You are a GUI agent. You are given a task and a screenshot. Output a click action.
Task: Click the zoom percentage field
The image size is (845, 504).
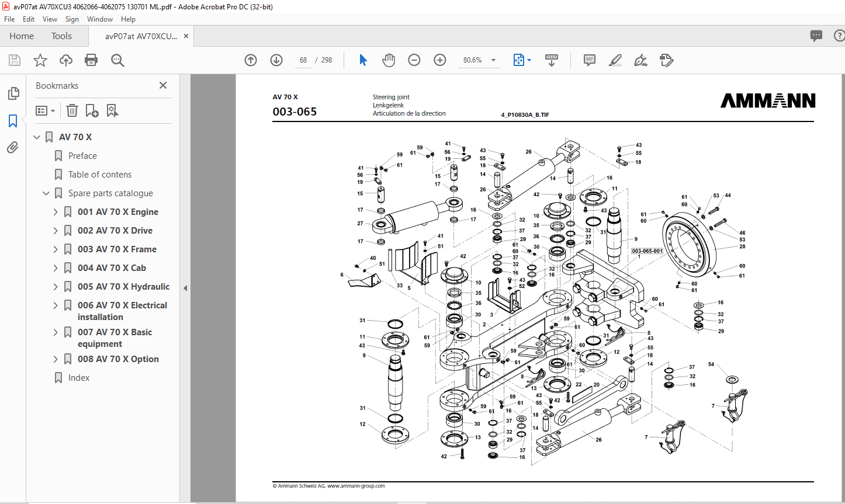pos(473,60)
